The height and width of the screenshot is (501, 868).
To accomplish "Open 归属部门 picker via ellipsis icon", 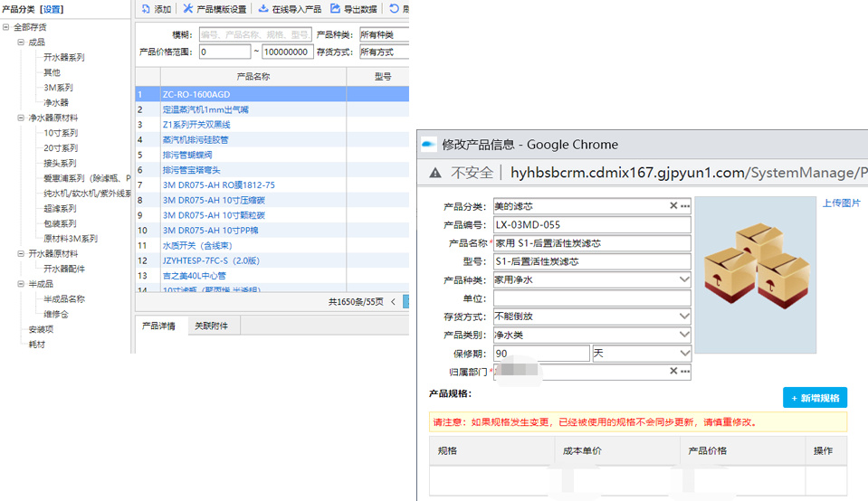I will (685, 372).
